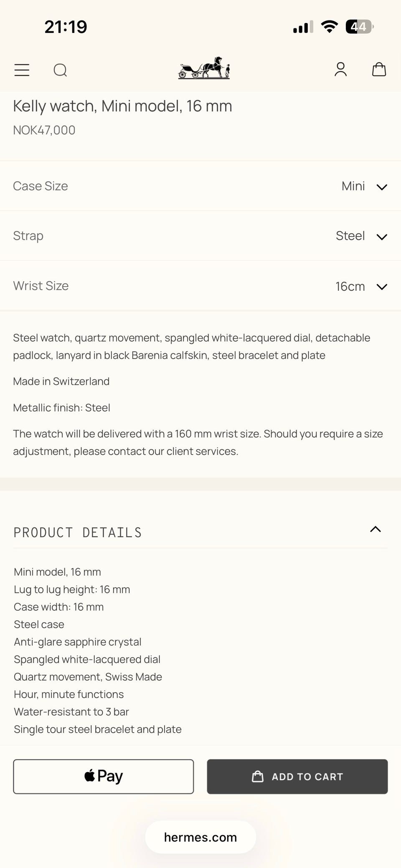Open the hamburger navigation menu
401x868 pixels.
pyautogui.click(x=22, y=70)
